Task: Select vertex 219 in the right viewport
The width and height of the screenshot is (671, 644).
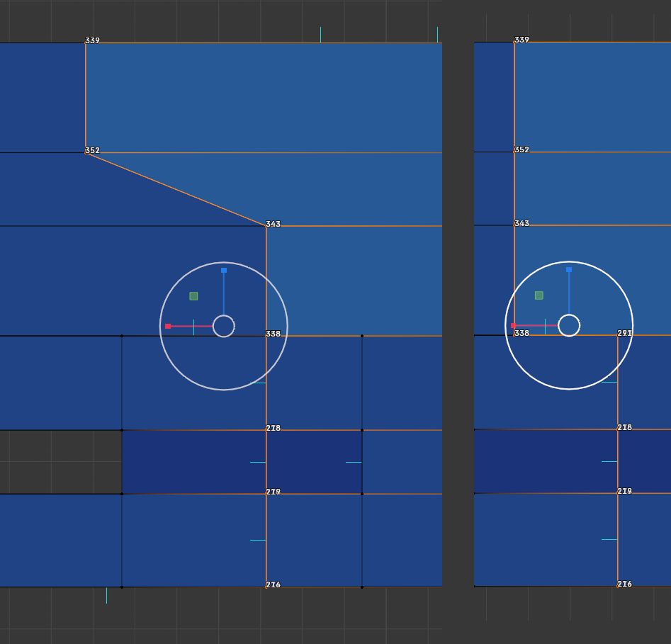Action: pyautogui.click(x=618, y=493)
